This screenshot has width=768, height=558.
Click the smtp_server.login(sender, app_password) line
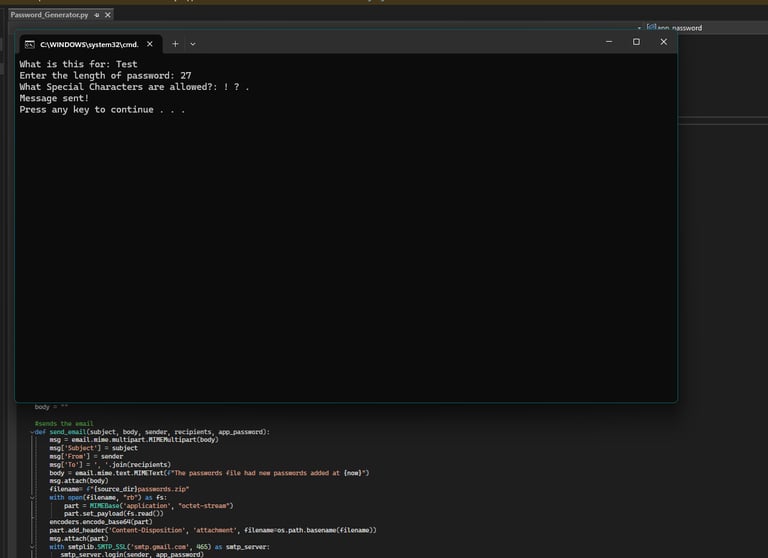pyautogui.click(x=132, y=555)
